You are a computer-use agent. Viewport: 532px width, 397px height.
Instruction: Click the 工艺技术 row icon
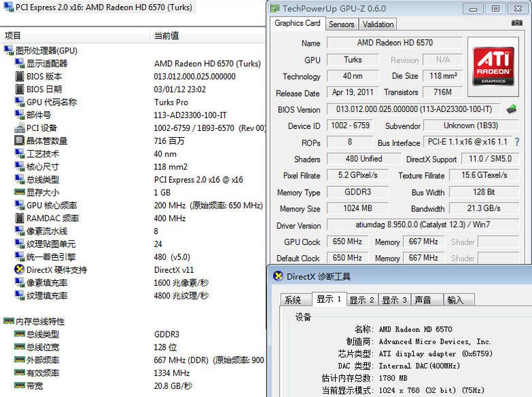20,153
